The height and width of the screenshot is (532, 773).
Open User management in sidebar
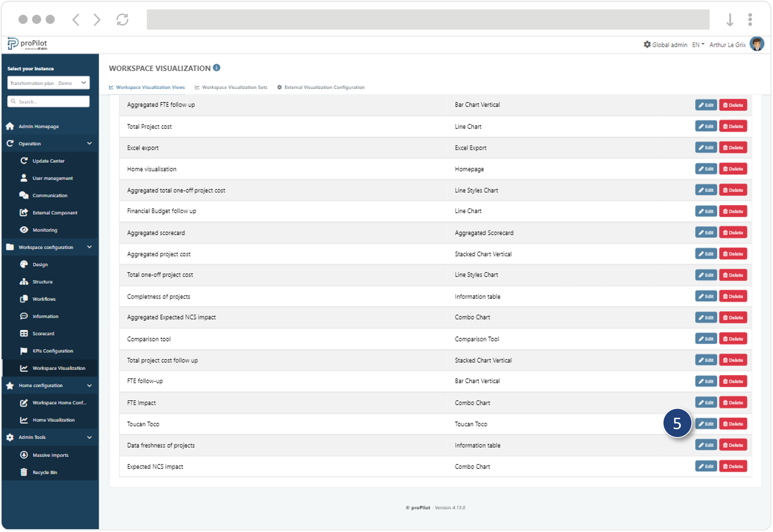pyautogui.click(x=52, y=178)
